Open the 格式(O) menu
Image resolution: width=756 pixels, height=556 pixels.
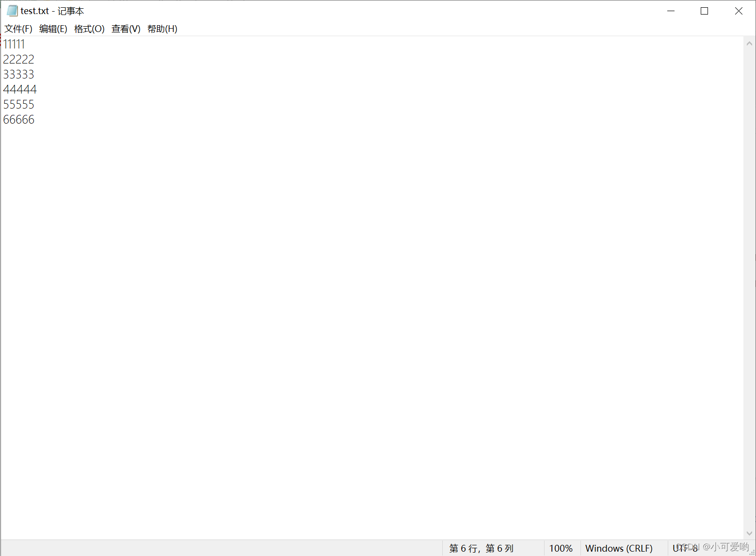(89, 29)
